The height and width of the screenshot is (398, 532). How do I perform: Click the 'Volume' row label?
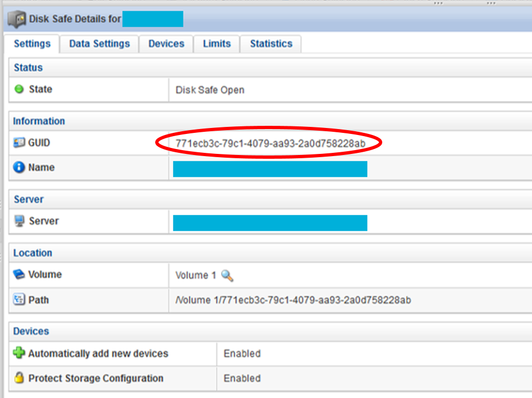[x=45, y=274]
